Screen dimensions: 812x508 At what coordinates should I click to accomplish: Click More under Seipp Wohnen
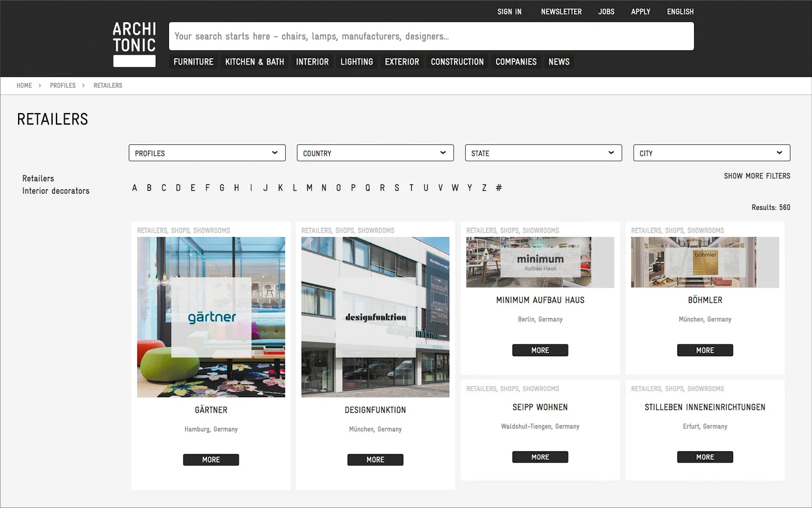[x=540, y=457]
